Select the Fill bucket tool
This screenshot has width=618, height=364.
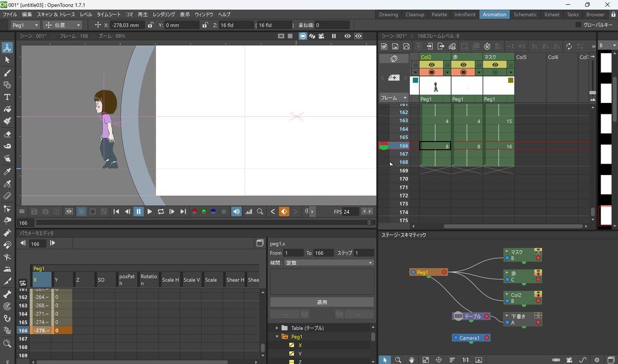tap(7, 109)
